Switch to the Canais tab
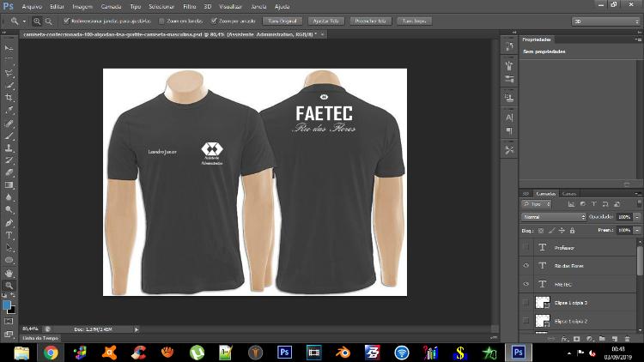 (x=568, y=194)
